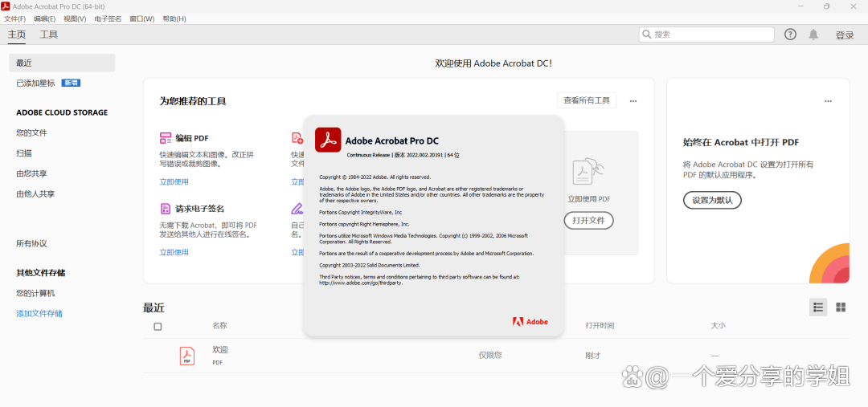Open 您的文件 in the sidebar
The width and height of the screenshot is (868, 407).
pos(31,132)
